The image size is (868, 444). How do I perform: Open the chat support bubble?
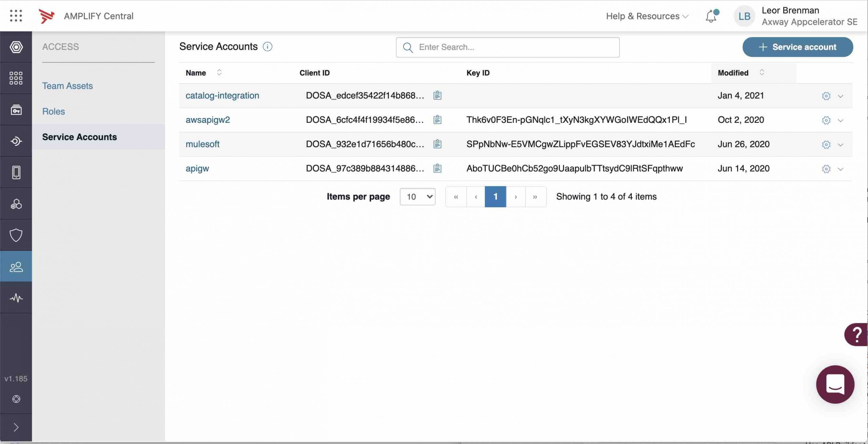[835, 384]
